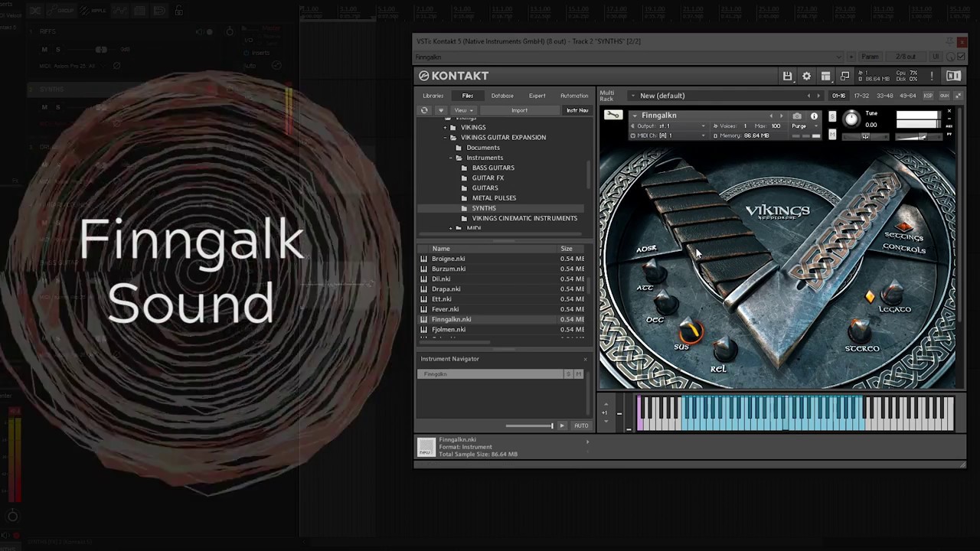This screenshot has height=551, width=980.
Task: Solo the Finngalkn instrument
Action: coord(832,116)
